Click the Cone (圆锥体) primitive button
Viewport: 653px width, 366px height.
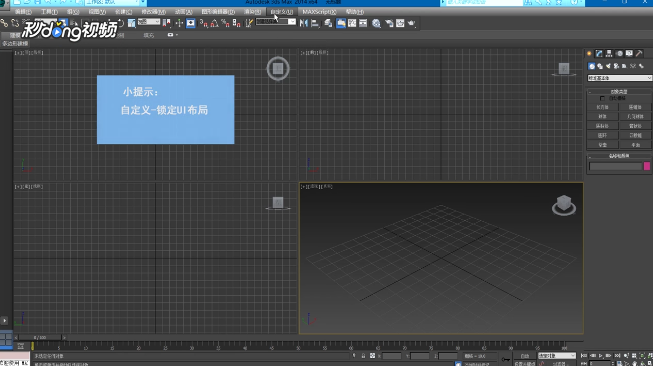click(635, 107)
